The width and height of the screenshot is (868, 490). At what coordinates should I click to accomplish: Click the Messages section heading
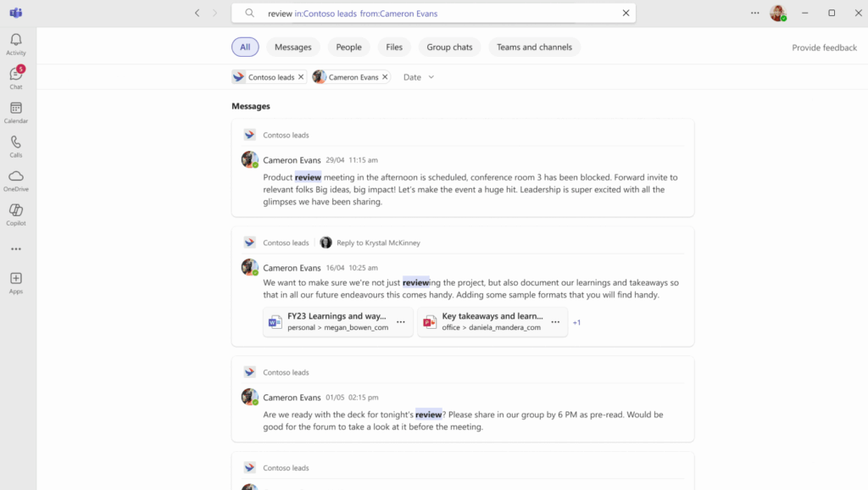click(251, 106)
